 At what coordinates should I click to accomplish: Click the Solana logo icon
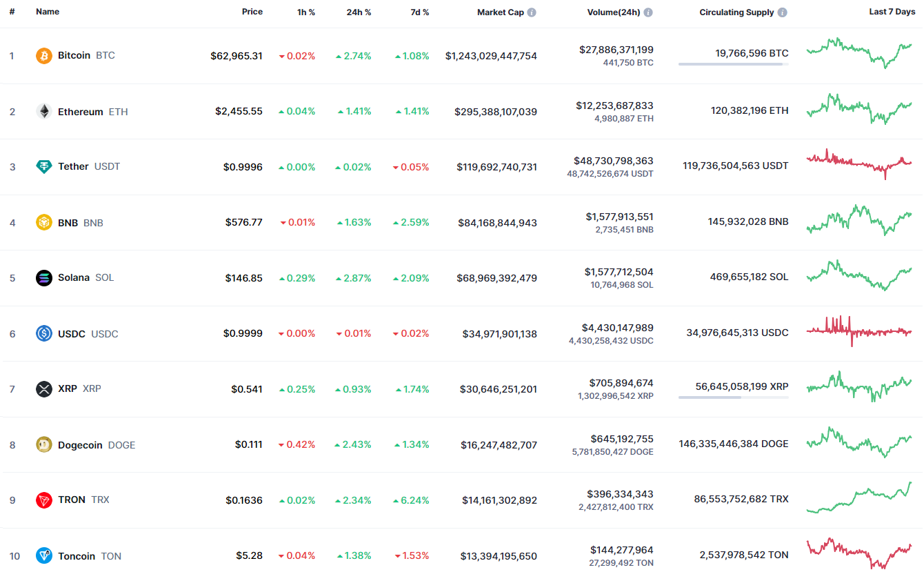click(44, 277)
